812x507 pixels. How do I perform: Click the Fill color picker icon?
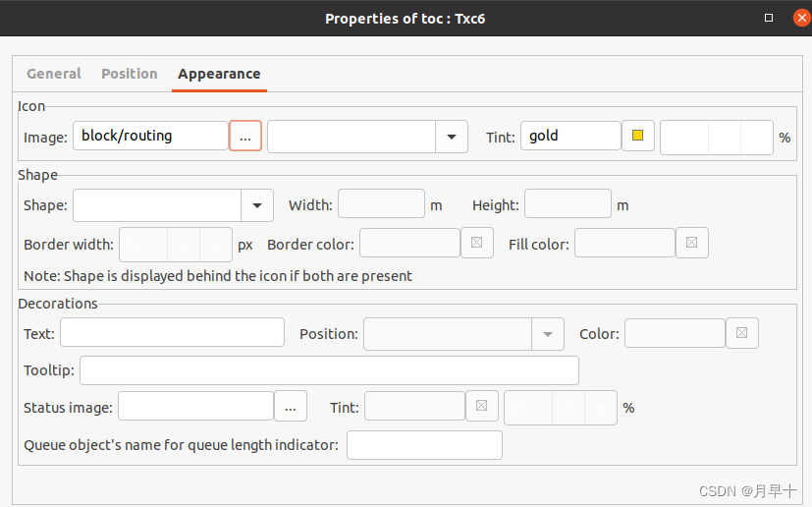(x=691, y=244)
